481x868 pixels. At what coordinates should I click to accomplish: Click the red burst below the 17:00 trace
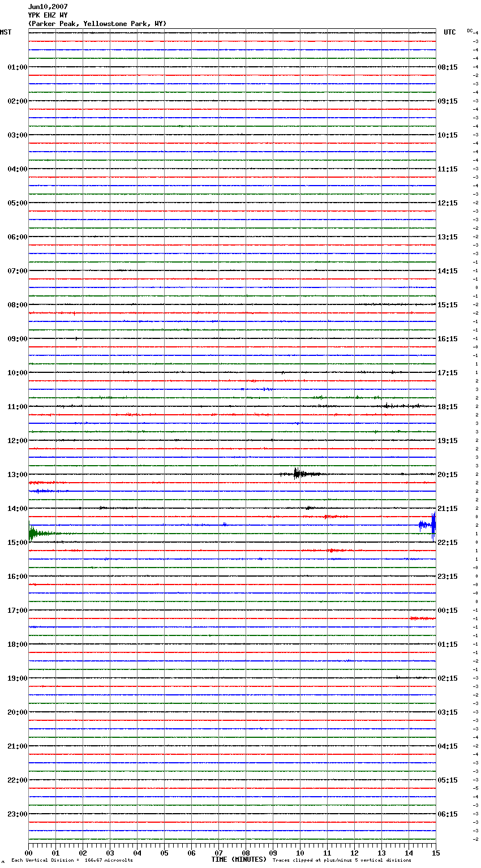[423, 618]
